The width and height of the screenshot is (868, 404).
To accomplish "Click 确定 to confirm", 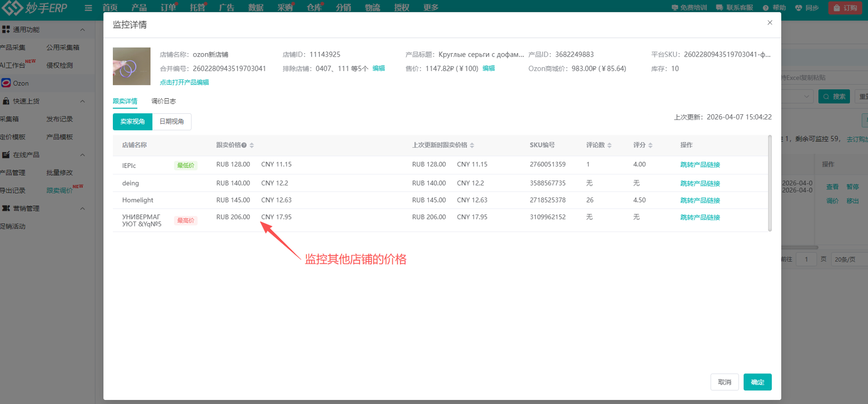I will (757, 382).
